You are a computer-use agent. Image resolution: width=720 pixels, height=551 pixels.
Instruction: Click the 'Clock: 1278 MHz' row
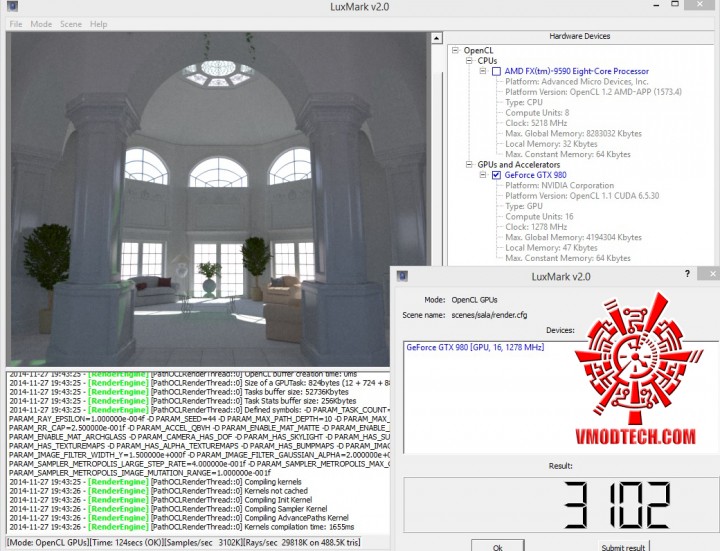[536, 227]
